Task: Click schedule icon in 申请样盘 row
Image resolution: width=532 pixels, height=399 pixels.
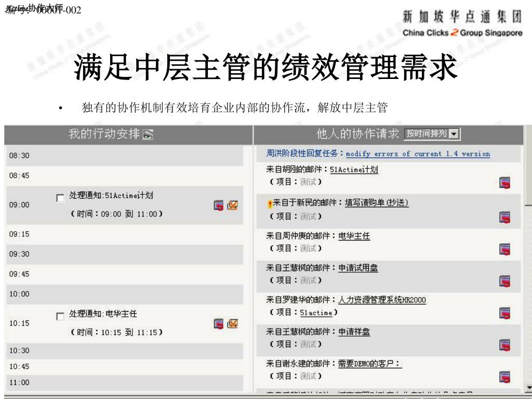Action: click(x=505, y=345)
